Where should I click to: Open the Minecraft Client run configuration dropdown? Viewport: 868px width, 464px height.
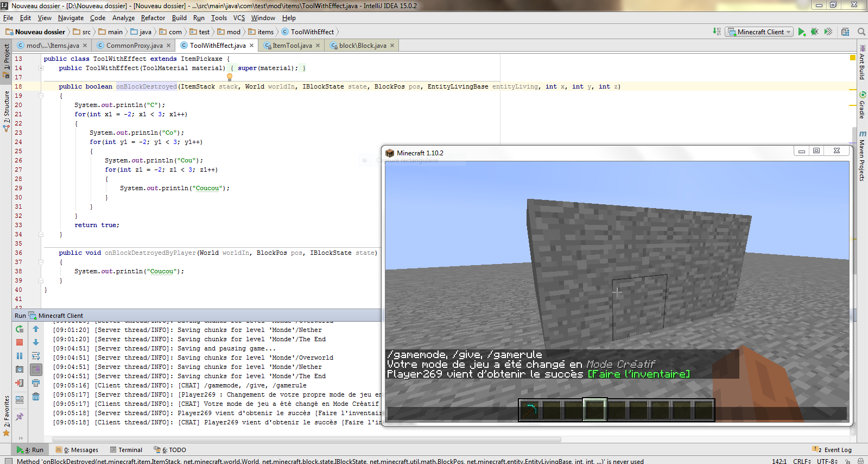pos(760,32)
